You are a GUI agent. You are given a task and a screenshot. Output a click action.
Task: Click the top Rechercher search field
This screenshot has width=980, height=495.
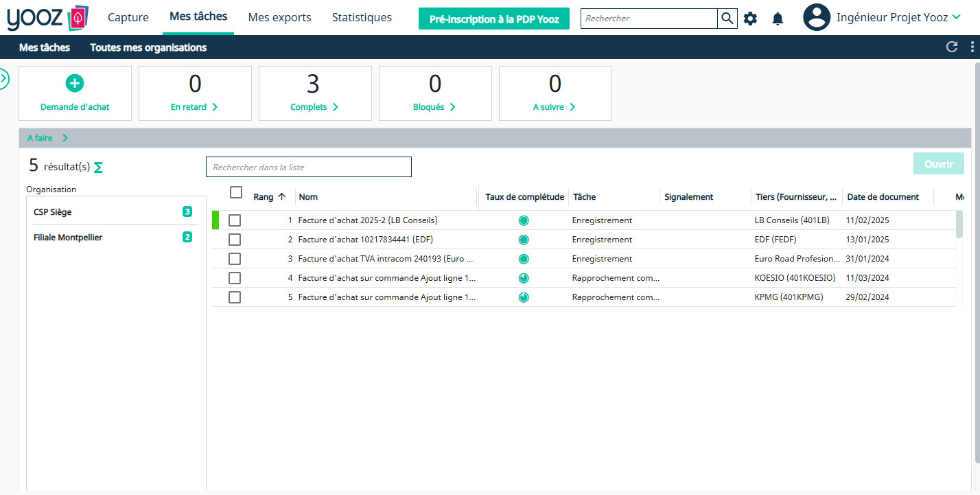649,19
